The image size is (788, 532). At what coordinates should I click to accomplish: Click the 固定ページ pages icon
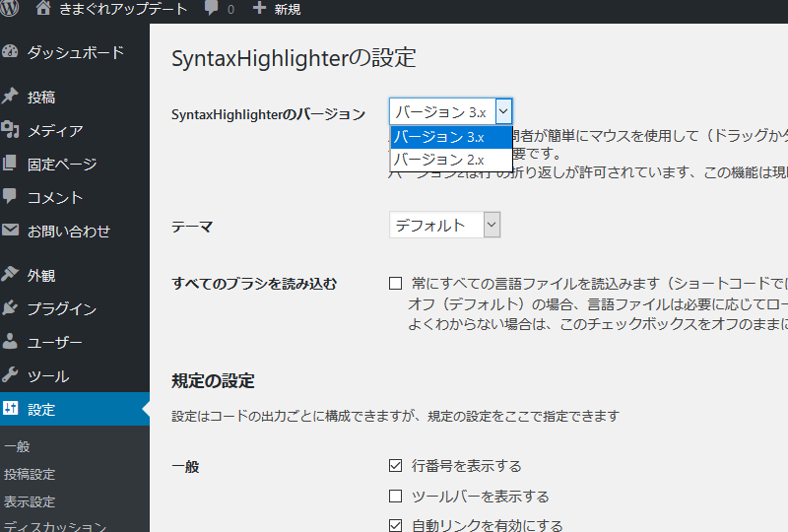10,163
